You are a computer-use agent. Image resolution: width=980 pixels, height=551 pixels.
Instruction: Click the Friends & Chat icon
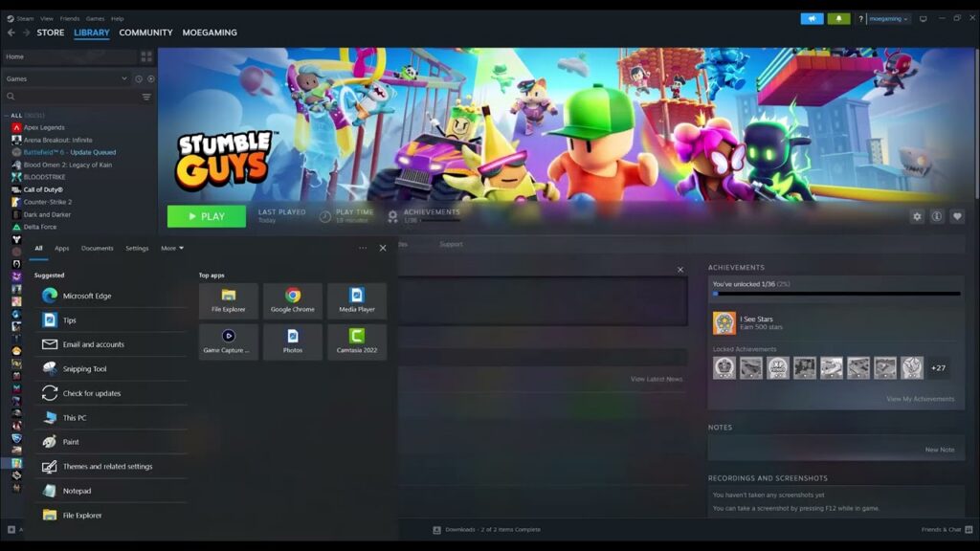click(969, 530)
